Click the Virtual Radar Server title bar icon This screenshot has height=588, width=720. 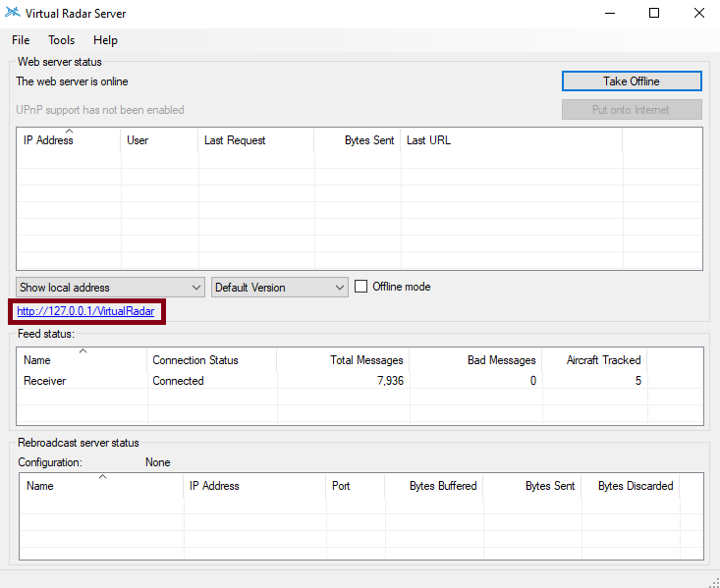coord(13,13)
